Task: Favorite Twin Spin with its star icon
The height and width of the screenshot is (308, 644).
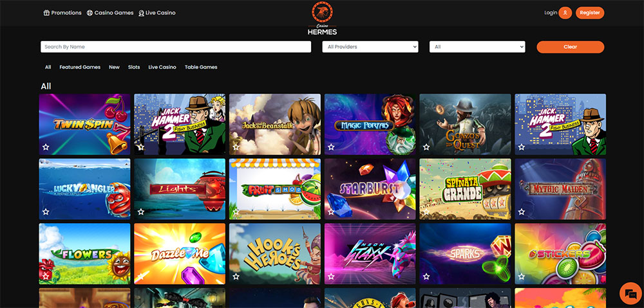Action: 46,147
